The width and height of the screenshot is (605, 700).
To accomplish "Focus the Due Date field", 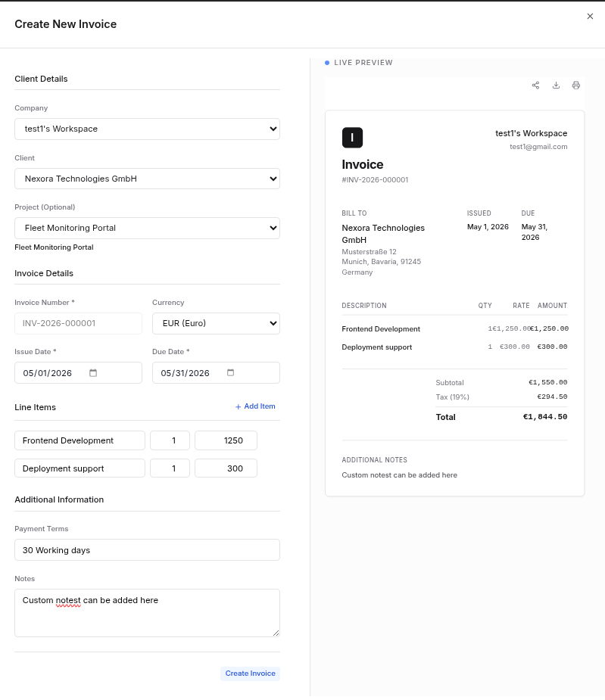I will point(216,373).
